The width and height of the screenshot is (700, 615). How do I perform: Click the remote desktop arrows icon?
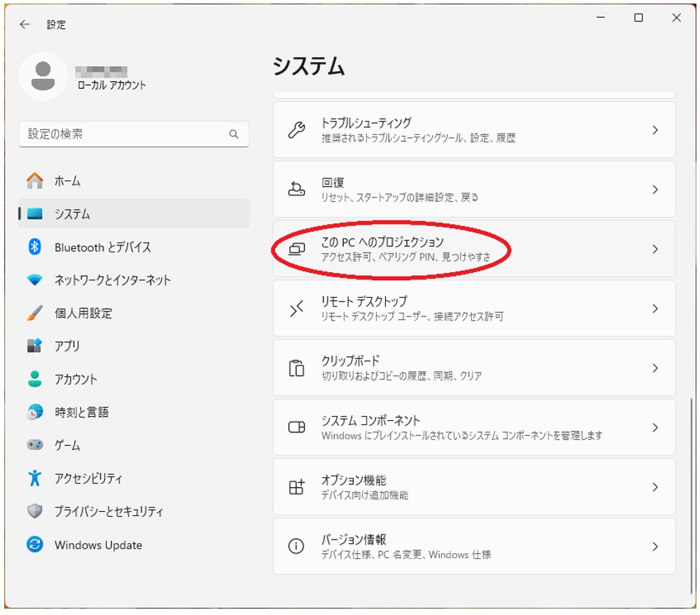(296, 308)
